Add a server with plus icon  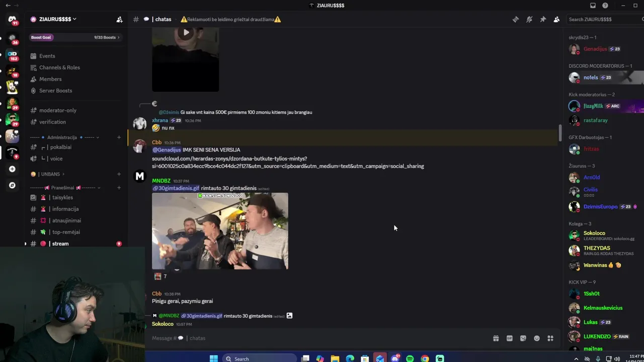[x=12, y=169]
